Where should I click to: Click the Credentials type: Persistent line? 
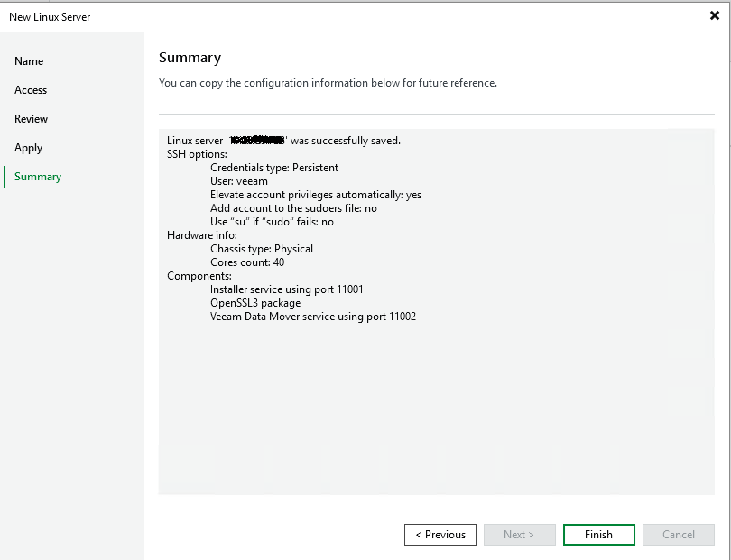(x=274, y=168)
